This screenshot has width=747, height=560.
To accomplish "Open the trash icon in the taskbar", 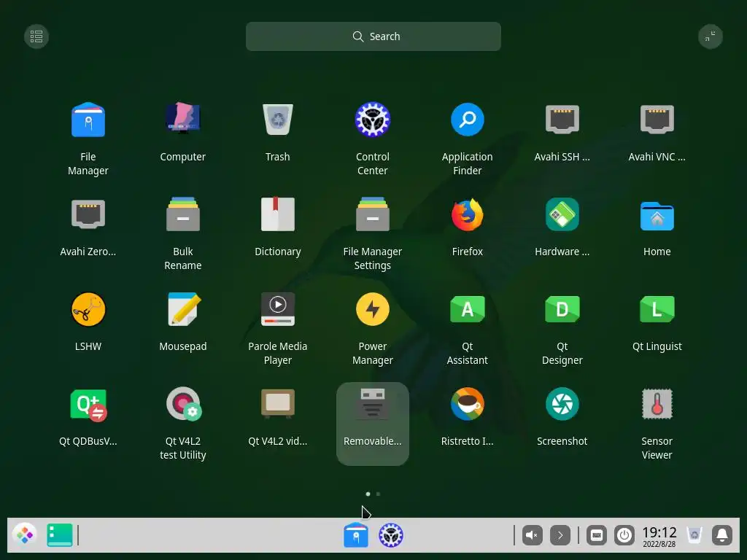I will (694, 535).
